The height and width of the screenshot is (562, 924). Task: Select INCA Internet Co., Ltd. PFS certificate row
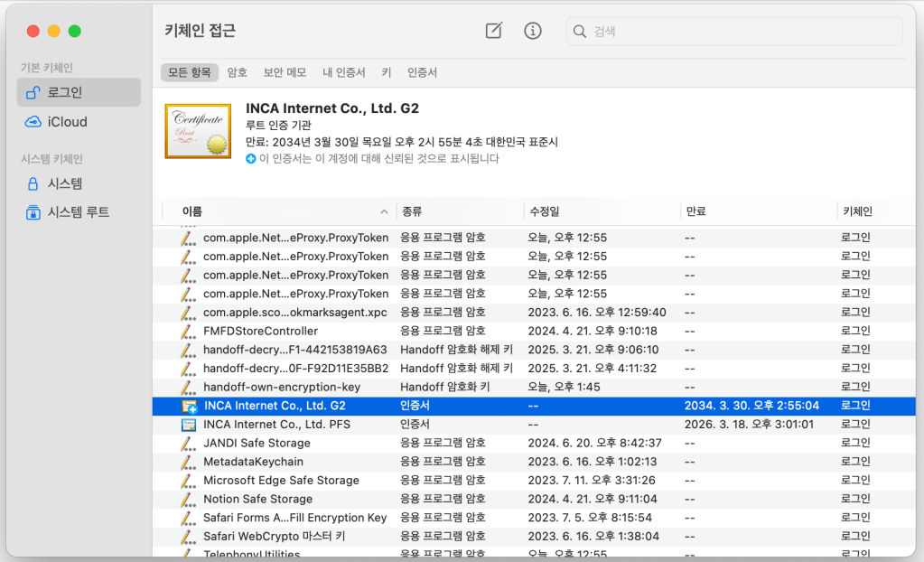276,425
